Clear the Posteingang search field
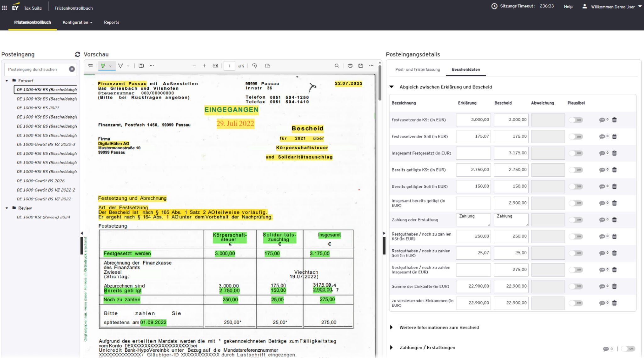The image size is (644, 358). tap(72, 69)
